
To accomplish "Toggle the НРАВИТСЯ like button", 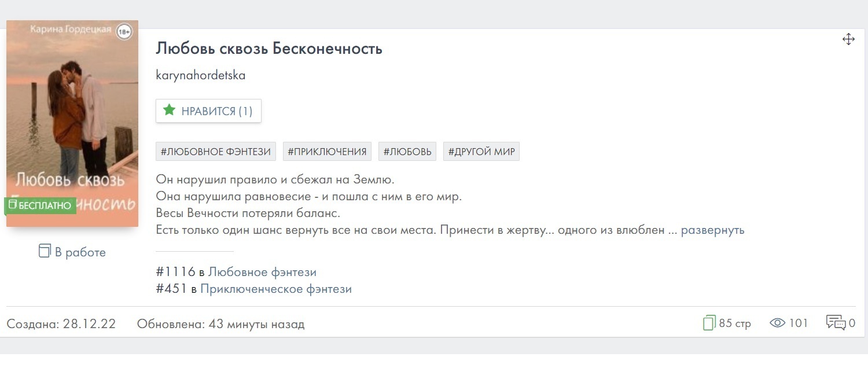I will [208, 110].
